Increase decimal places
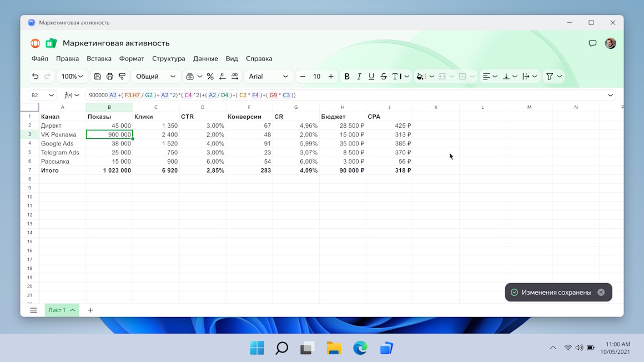Viewport: 644px width, 362px height. click(234, 77)
